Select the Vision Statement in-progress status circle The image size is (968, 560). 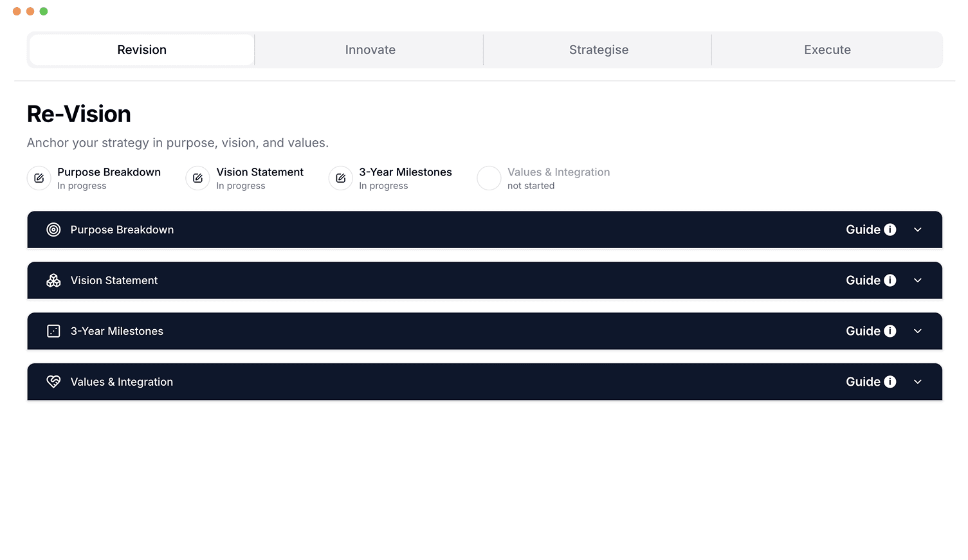197,178
